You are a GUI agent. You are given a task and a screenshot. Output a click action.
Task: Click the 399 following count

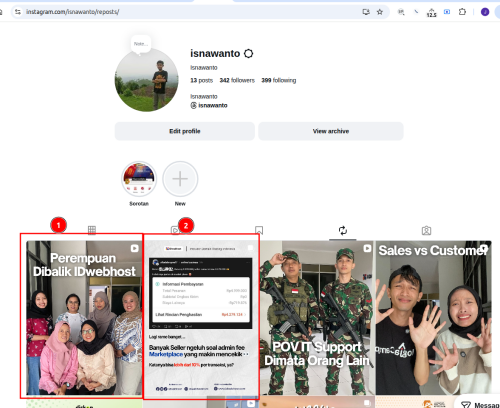(x=279, y=80)
